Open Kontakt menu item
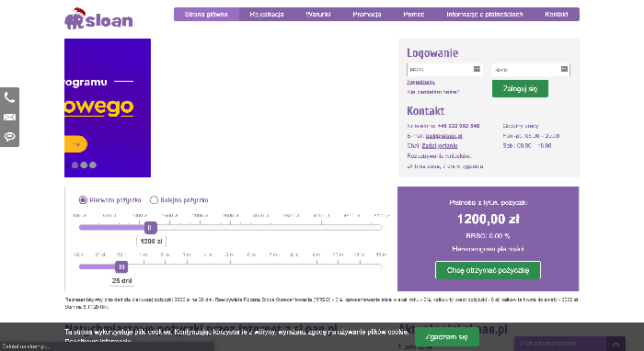Screen dimensions: 644x351 (557, 15)
